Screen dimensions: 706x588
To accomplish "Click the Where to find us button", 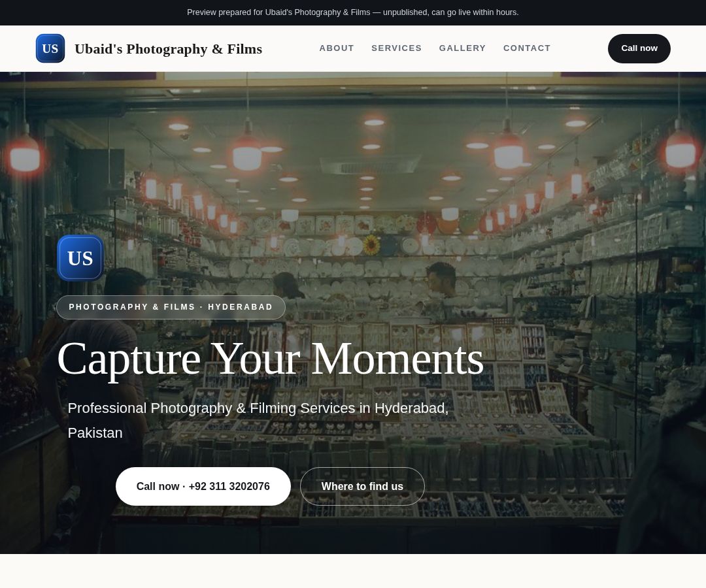I will tap(362, 486).
